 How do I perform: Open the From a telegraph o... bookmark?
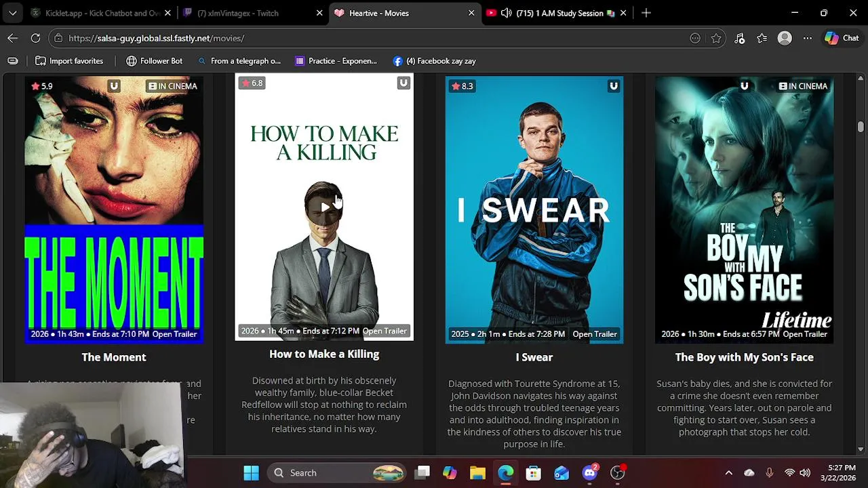(x=239, y=61)
